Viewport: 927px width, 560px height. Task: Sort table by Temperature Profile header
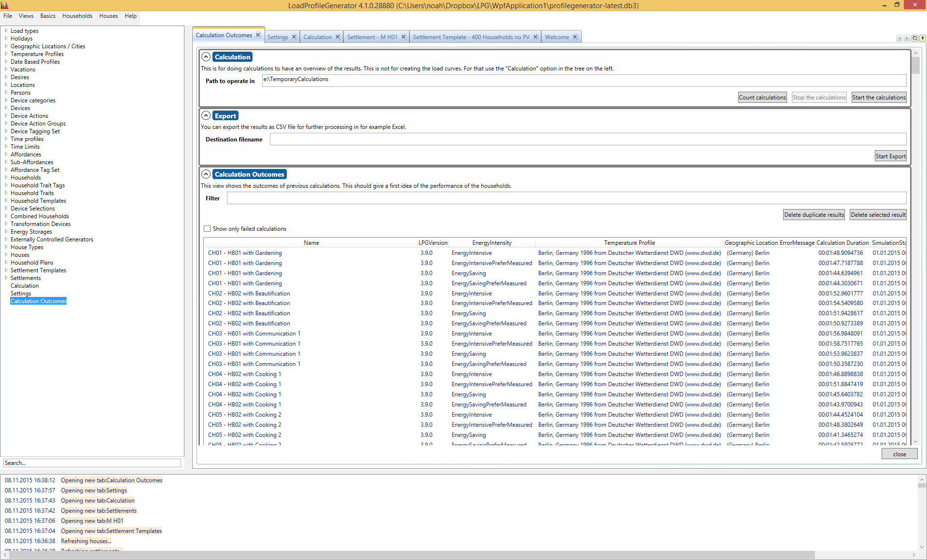pos(629,243)
